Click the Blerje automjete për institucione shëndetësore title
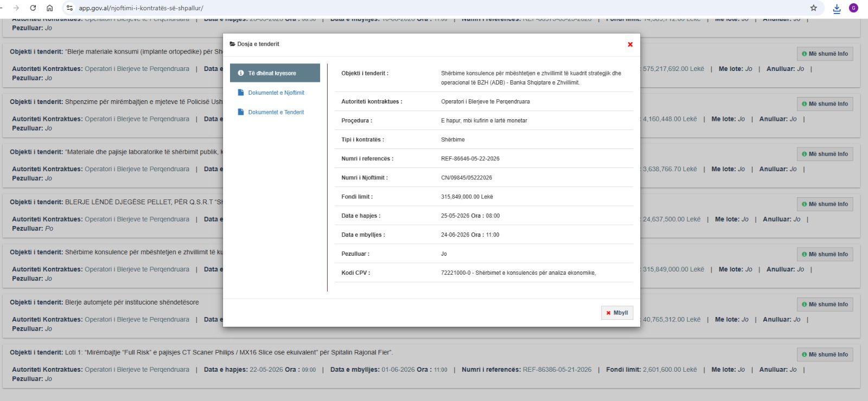The width and height of the screenshot is (868, 401). tap(132, 302)
